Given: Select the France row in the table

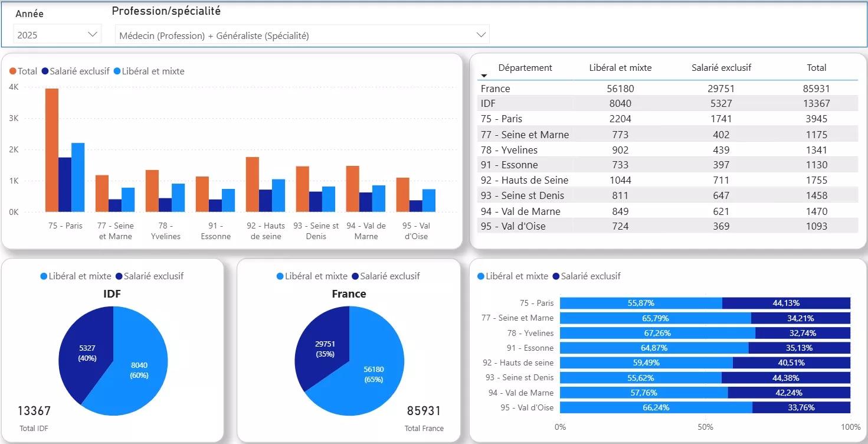Looking at the screenshot, I should click(x=667, y=89).
